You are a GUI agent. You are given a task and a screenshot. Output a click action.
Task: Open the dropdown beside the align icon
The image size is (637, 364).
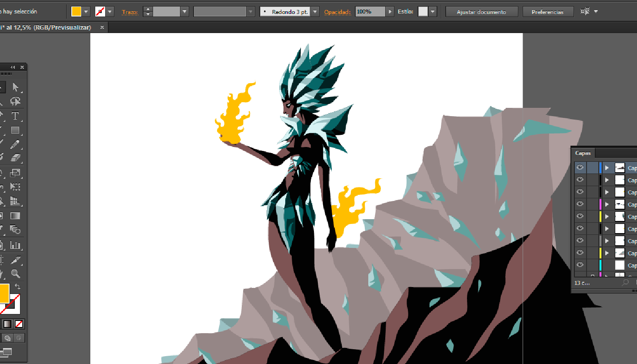click(596, 11)
